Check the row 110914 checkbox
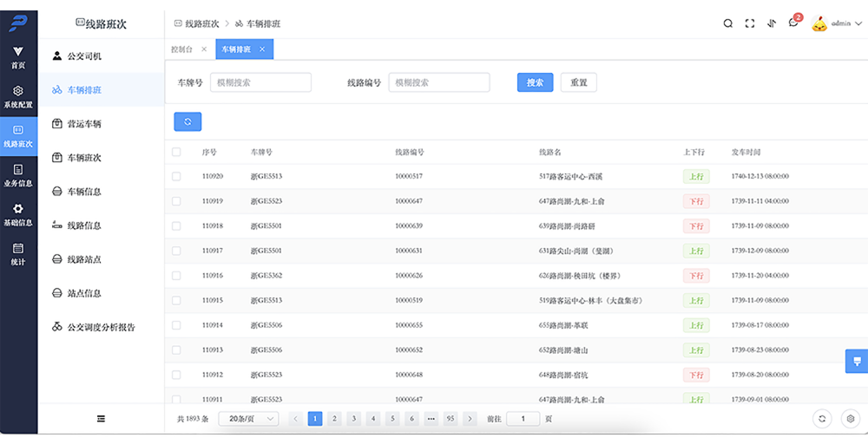868x444 pixels. coord(176,325)
